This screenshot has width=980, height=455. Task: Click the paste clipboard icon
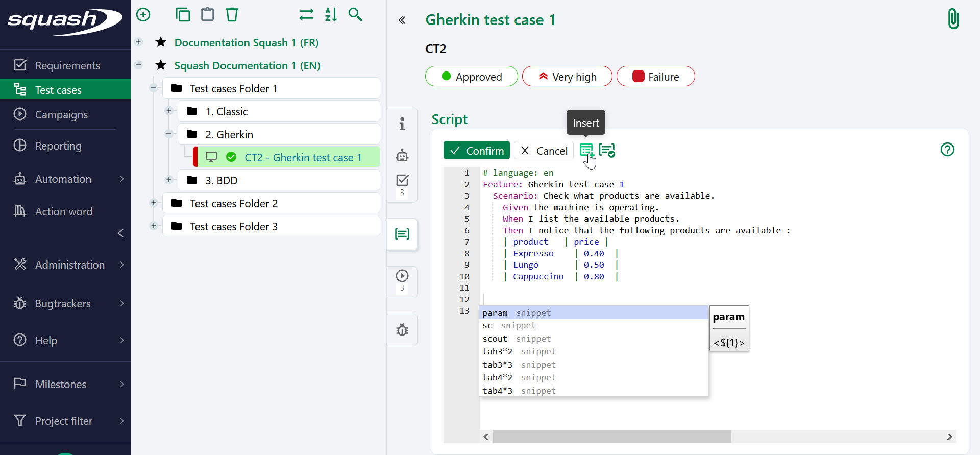click(x=207, y=15)
